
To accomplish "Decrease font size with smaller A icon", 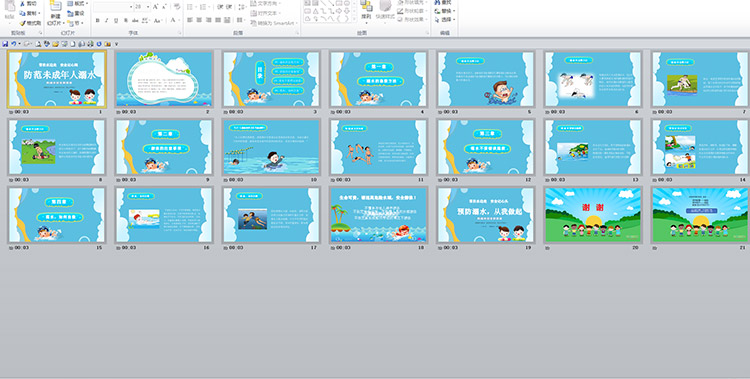I will 164,7.
